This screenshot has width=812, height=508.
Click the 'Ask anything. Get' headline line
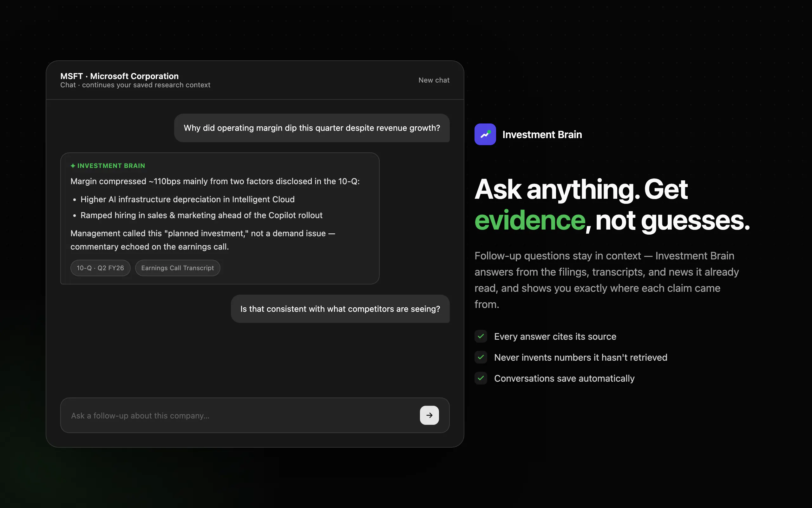[581, 189]
